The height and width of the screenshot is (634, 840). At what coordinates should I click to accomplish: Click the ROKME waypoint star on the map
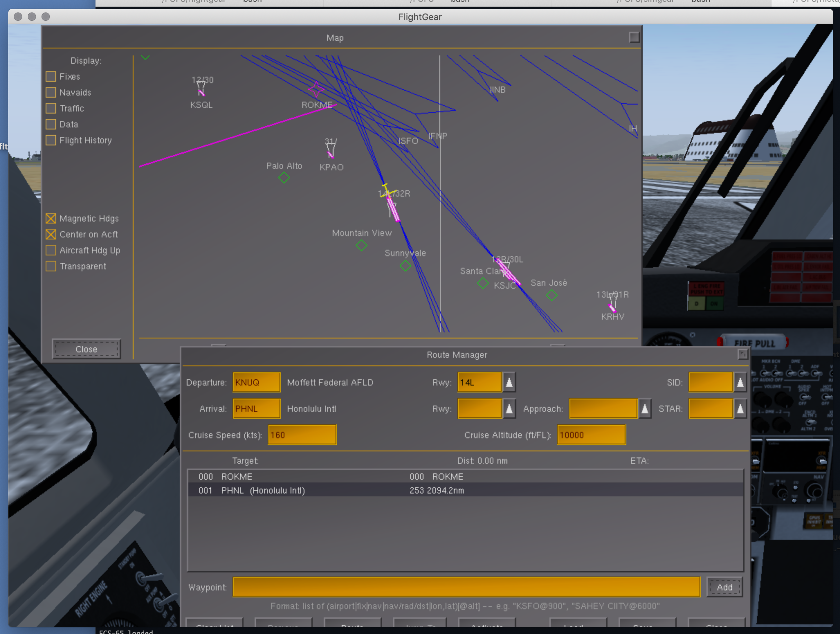316,90
